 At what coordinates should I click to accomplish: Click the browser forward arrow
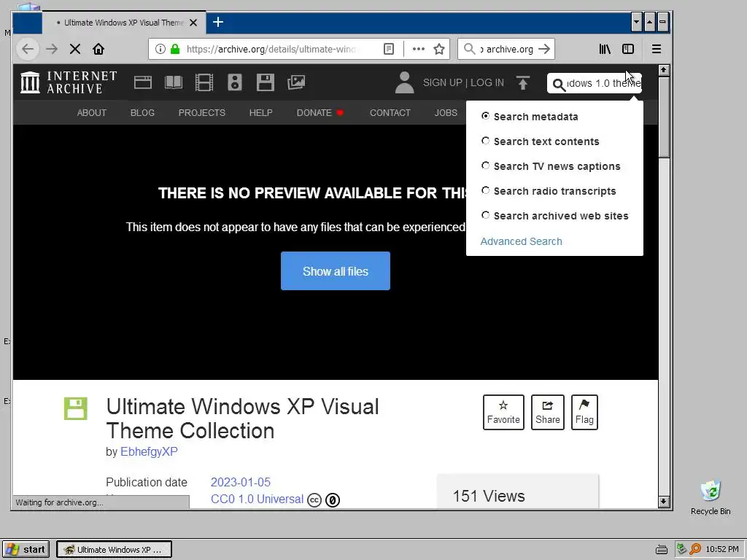[52, 49]
